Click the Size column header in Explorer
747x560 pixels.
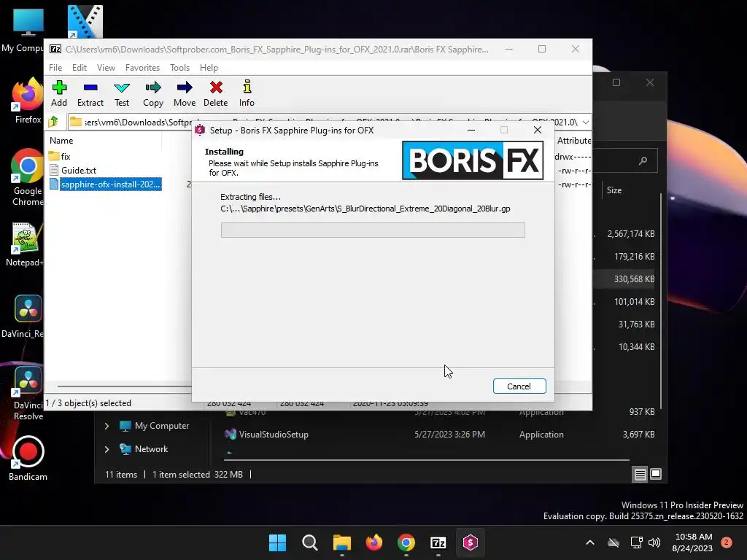click(x=614, y=190)
